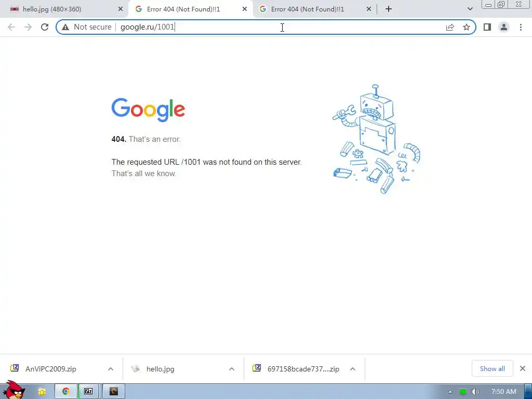Open the tab search dropdown
The image size is (532, 399).
470,9
